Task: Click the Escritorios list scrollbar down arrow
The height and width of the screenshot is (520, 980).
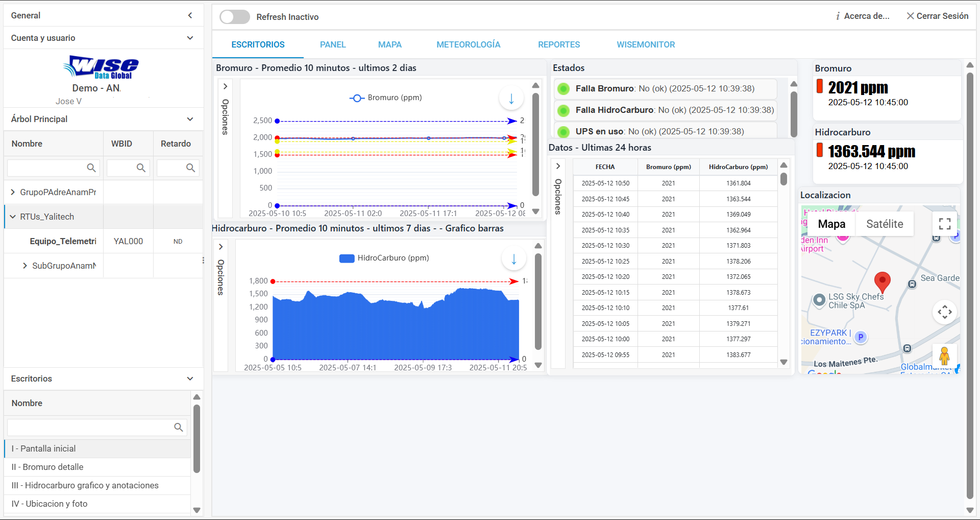Action: point(197,510)
